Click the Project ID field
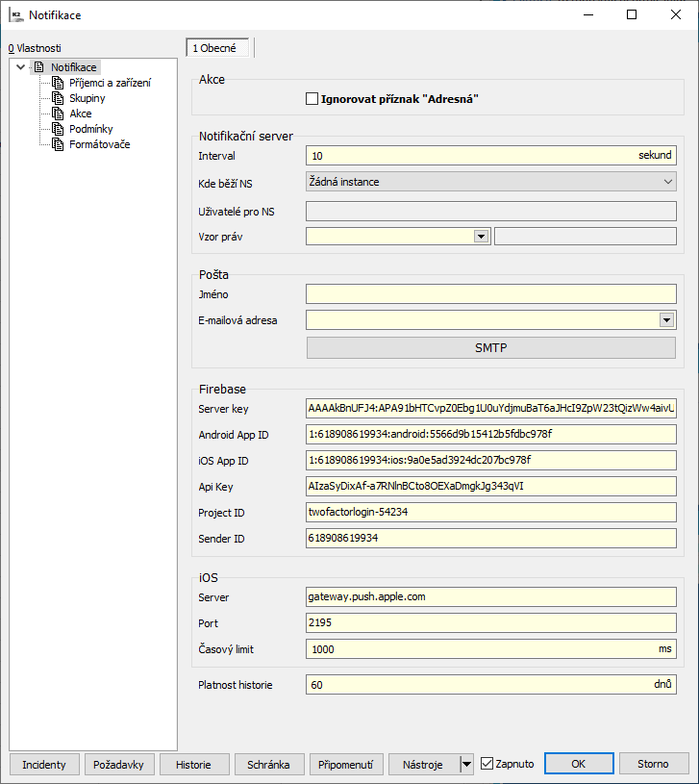The height and width of the screenshot is (784, 699). 491,513
